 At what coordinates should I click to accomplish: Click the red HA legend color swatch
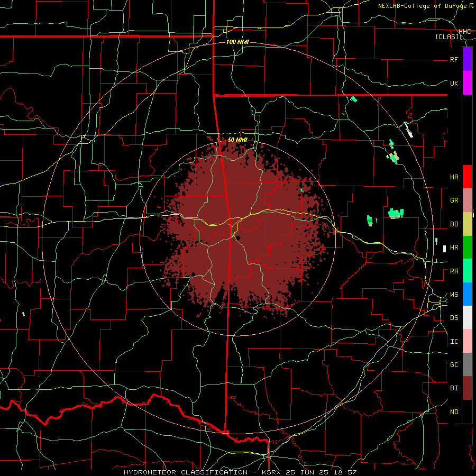[467, 177]
